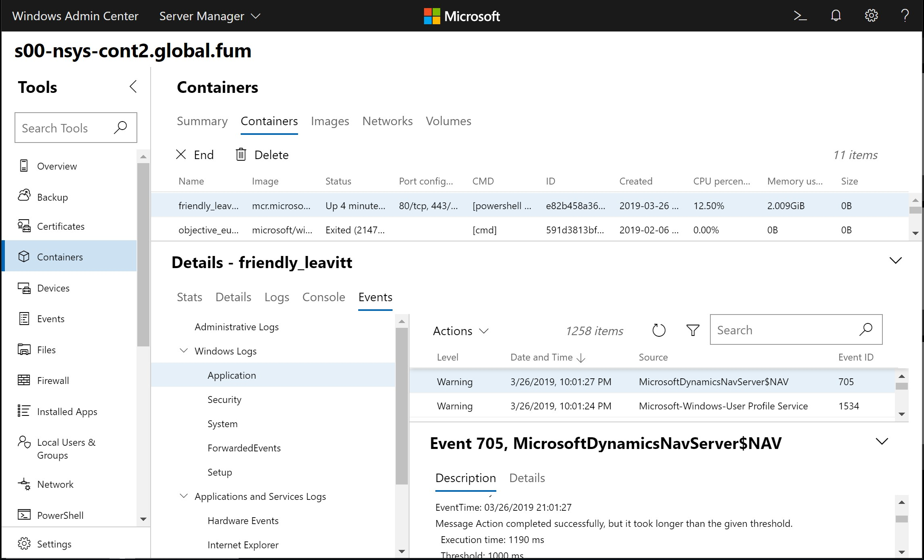This screenshot has height=560, width=924.
Task: Click the Source column header
Action: tap(653, 357)
